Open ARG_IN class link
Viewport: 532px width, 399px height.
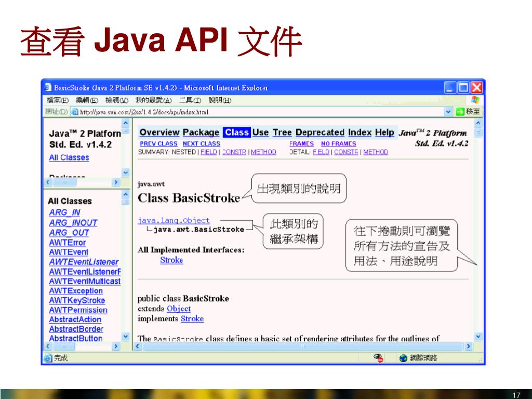(x=64, y=212)
